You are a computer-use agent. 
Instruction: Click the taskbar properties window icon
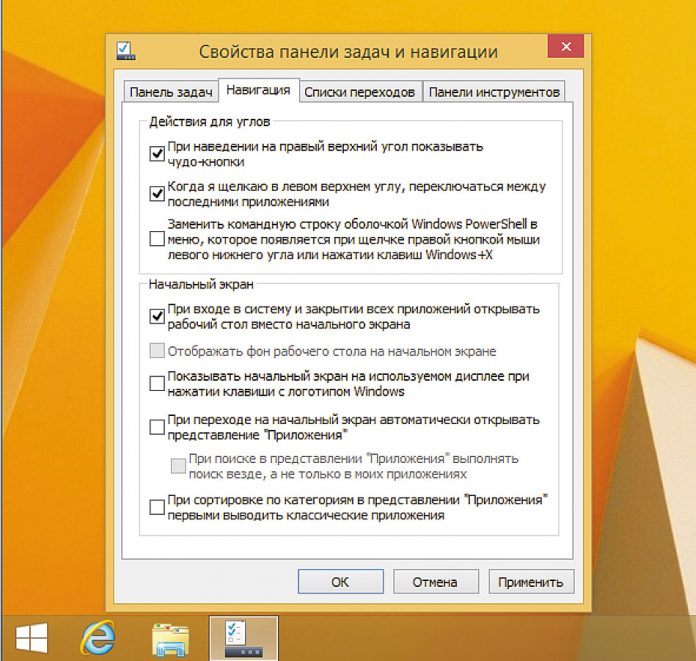pyautogui.click(x=243, y=638)
